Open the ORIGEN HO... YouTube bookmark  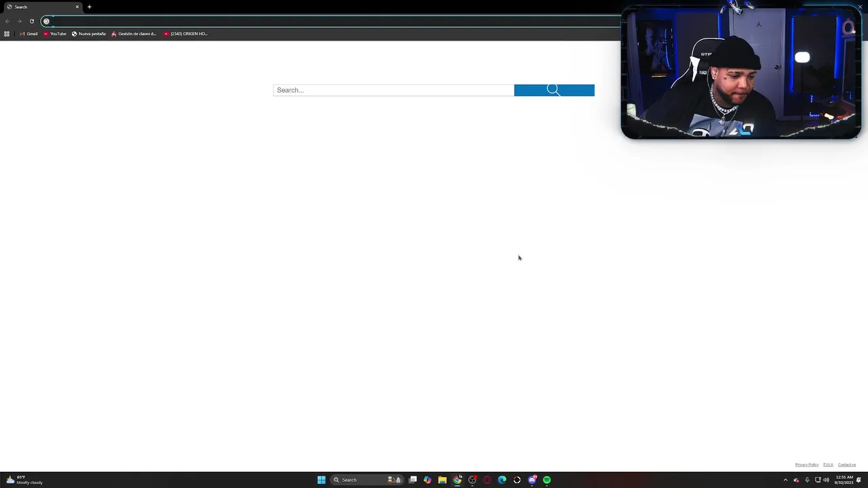185,34
